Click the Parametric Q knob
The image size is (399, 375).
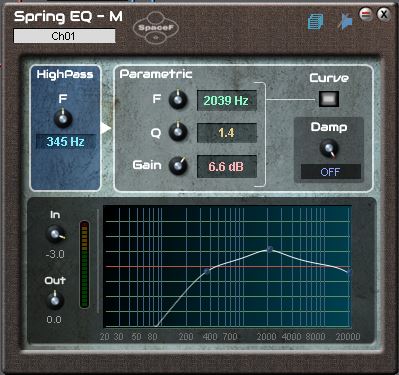click(x=178, y=132)
